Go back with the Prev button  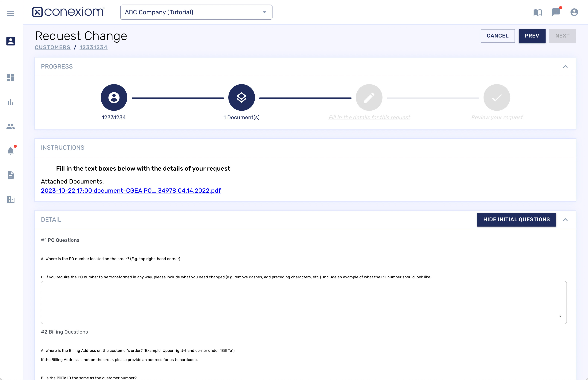pyautogui.click(x=532, y=36)
